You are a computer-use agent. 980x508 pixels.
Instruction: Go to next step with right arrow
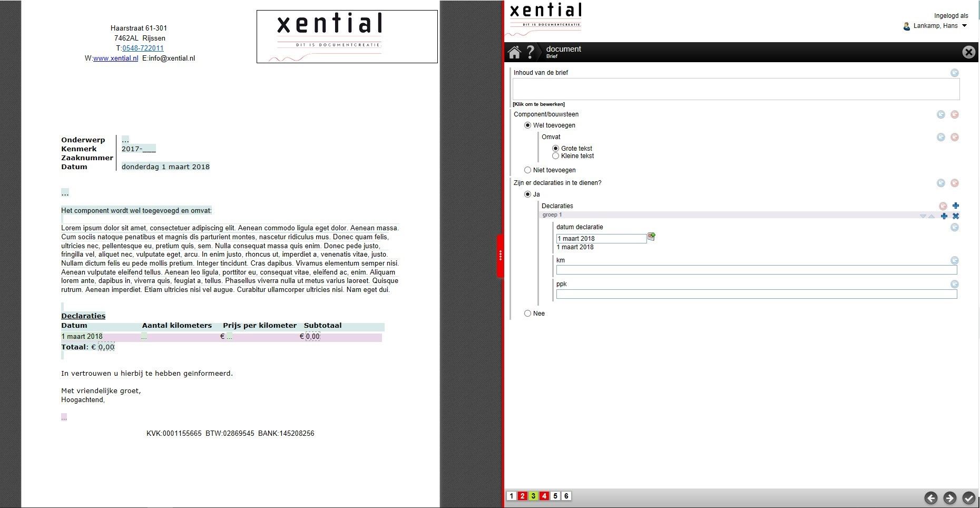[x=949, y=498]
